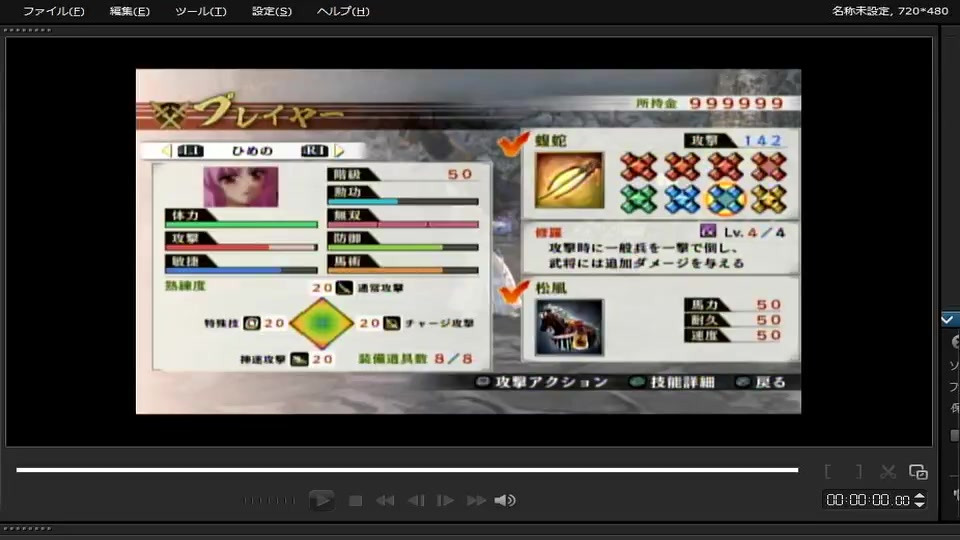960x540 pixels.
Task: Jump to the end of the clip
Action: click(476, 501)
